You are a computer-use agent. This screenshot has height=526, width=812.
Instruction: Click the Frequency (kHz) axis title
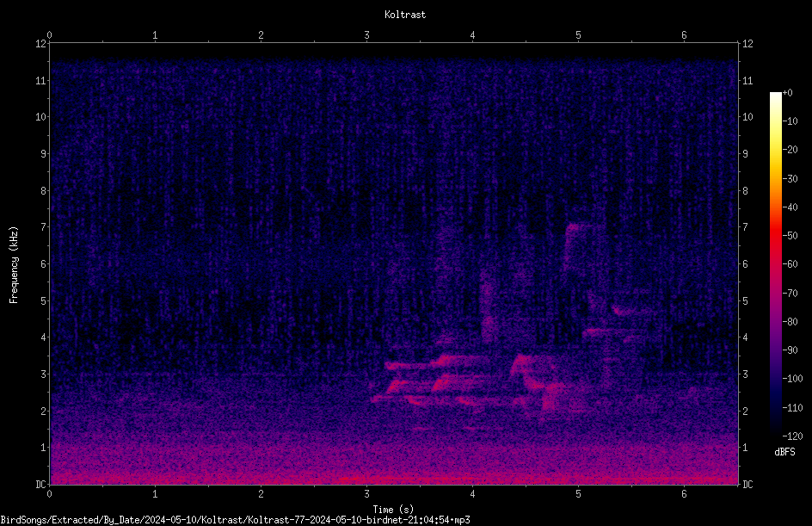pyautogui.click(x=14, y=265)
